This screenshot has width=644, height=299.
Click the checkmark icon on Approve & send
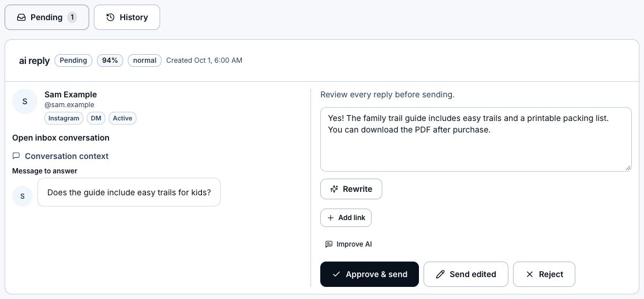pyautogui.click(x=336, y=274)
